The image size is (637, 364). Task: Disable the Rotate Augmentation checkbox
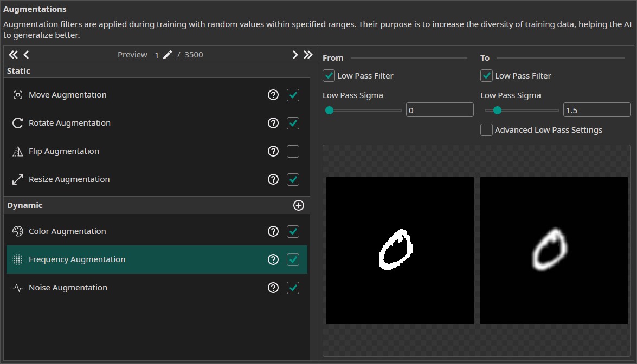[x=293, y=123]
